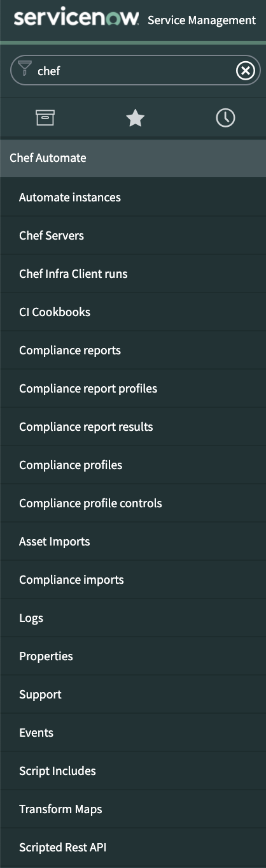Collapse the Chef Automate module group
The width and height of the screenshot is (266, 868).
point(133,158)
